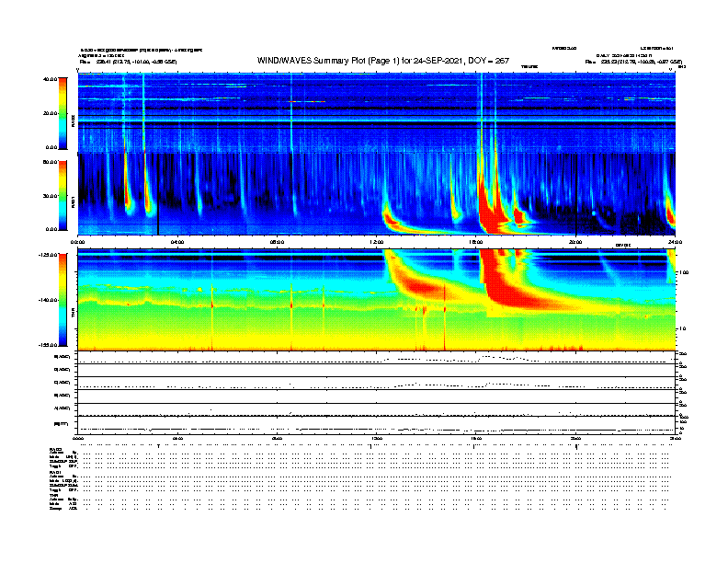728x563 pixels.
Task: Click the -140.00 label on TNR scale
Action: click(x=49, y=300)
